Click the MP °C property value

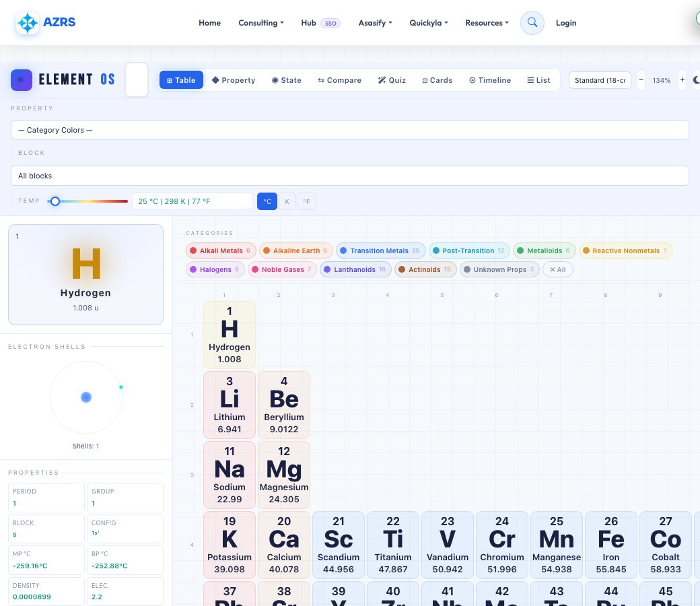pos(30,566)
